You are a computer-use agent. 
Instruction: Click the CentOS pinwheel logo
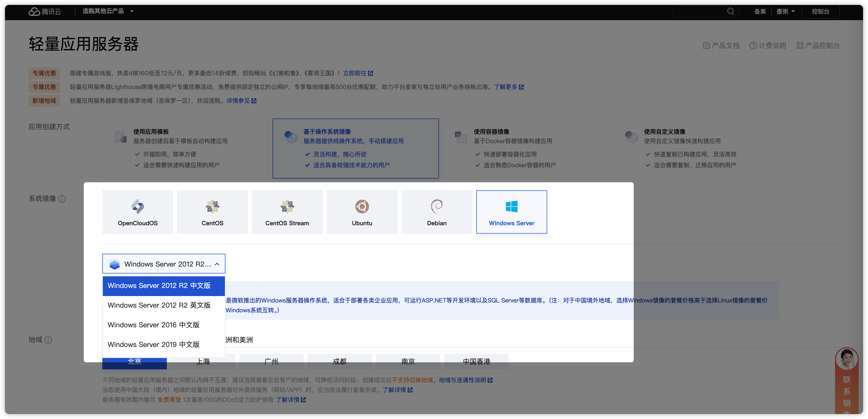[x=212, y=207]
